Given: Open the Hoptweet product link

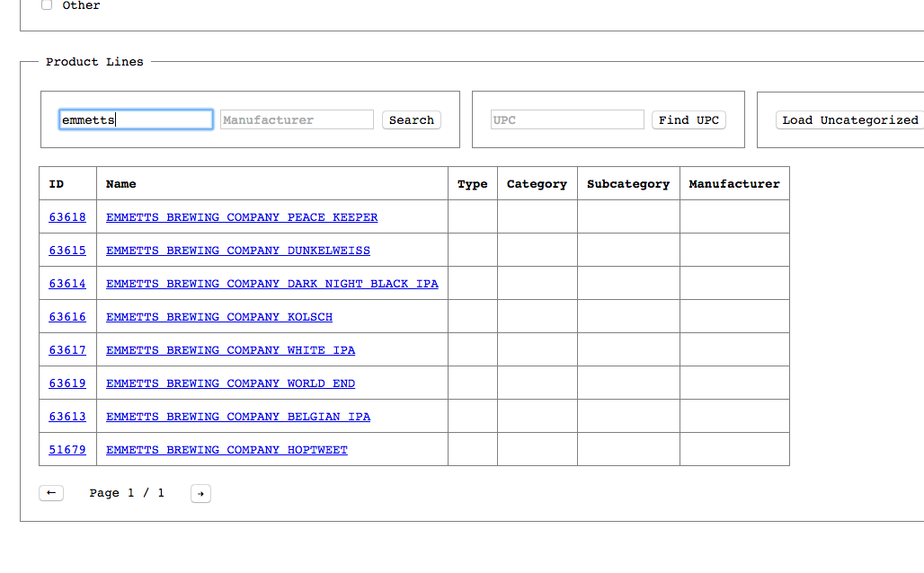Looking at the screenshot, I should [x=227, y=450].
